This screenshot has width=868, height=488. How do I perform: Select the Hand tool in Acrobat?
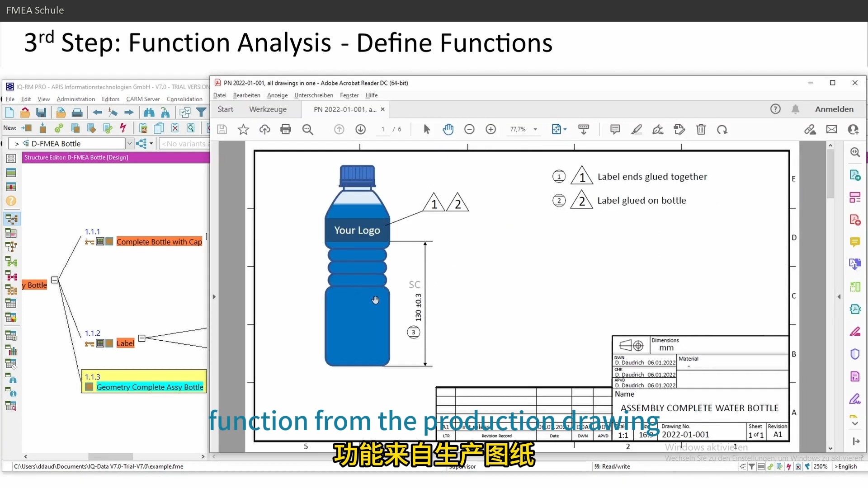tap(448, 129)
